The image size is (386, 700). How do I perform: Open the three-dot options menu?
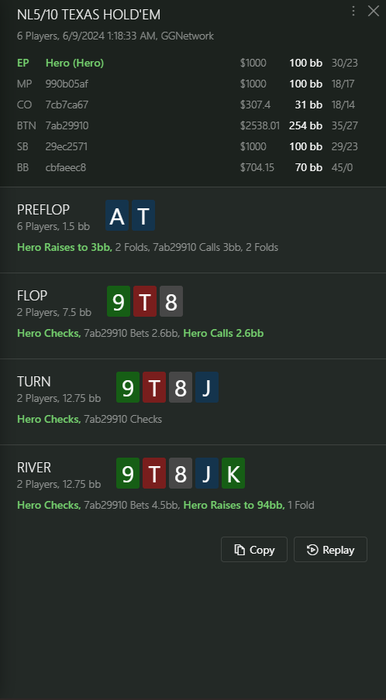coord(353,11)
